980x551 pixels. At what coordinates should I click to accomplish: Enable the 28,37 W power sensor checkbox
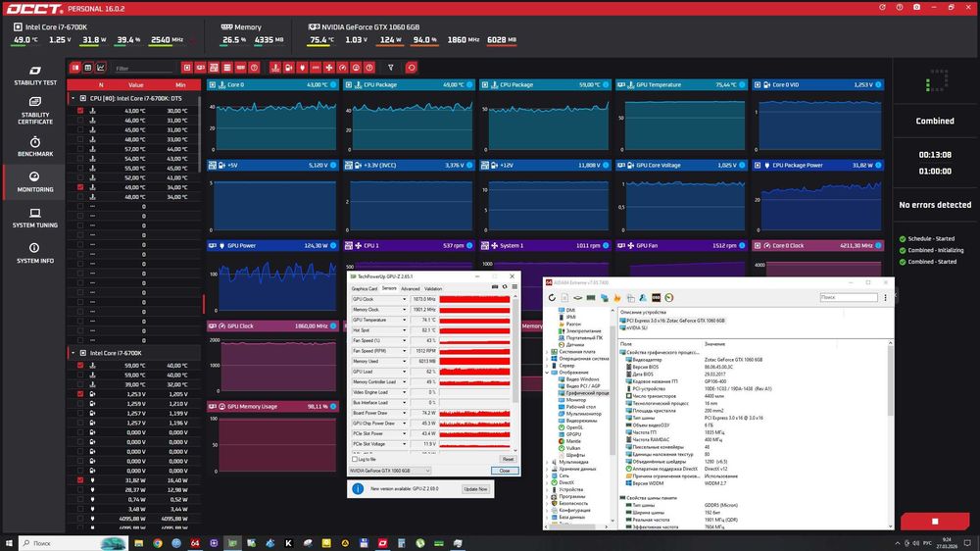(80, 489)
